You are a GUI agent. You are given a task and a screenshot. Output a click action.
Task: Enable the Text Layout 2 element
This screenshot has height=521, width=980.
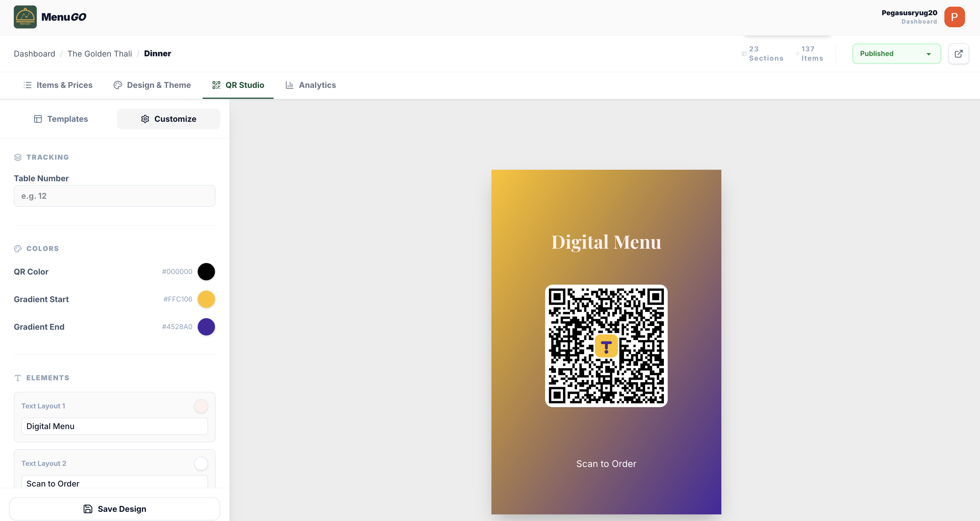[201, 463]
